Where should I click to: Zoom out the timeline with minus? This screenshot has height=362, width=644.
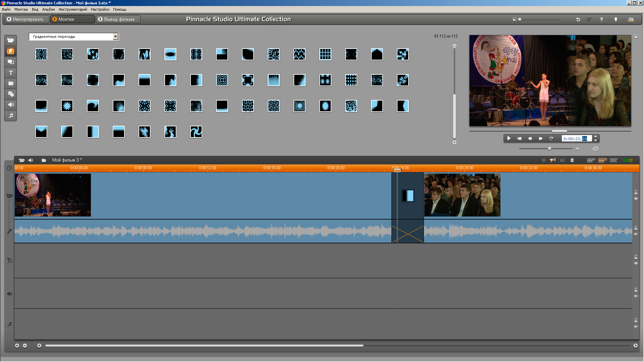[25, 346]
